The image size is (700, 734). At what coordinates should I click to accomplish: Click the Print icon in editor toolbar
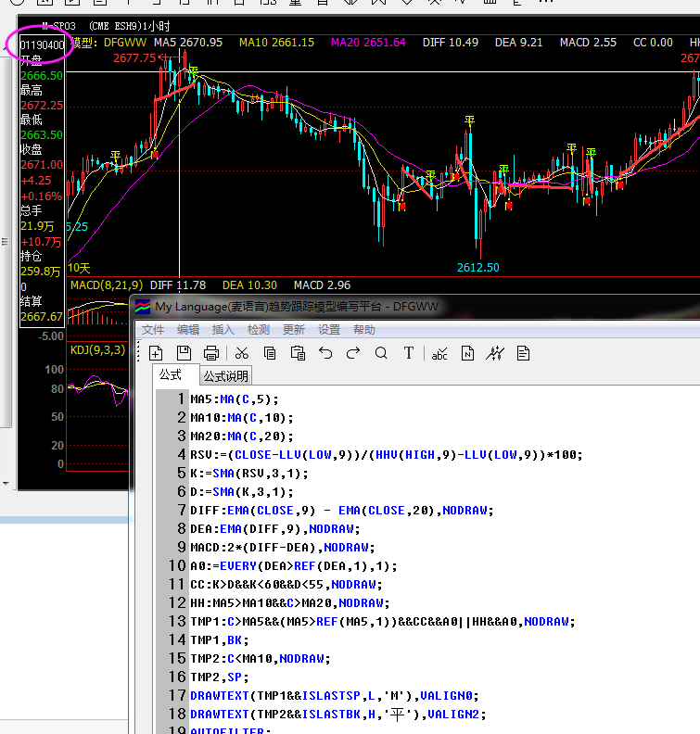(211, 353)
